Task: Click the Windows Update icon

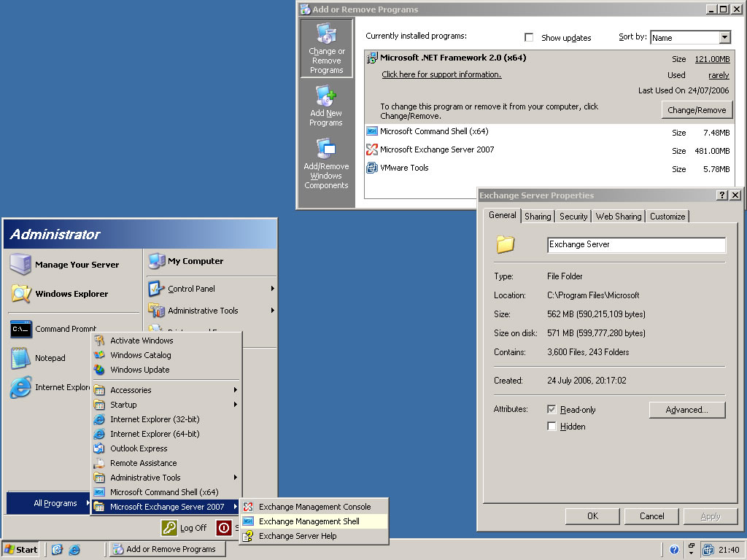Action: [x=99, y=370]
